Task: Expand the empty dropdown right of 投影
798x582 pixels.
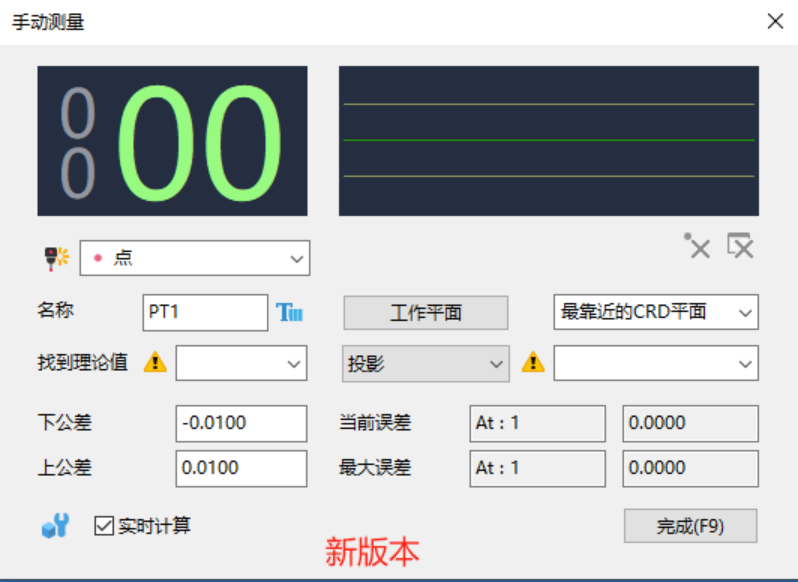Action: (x=656, y=363)
